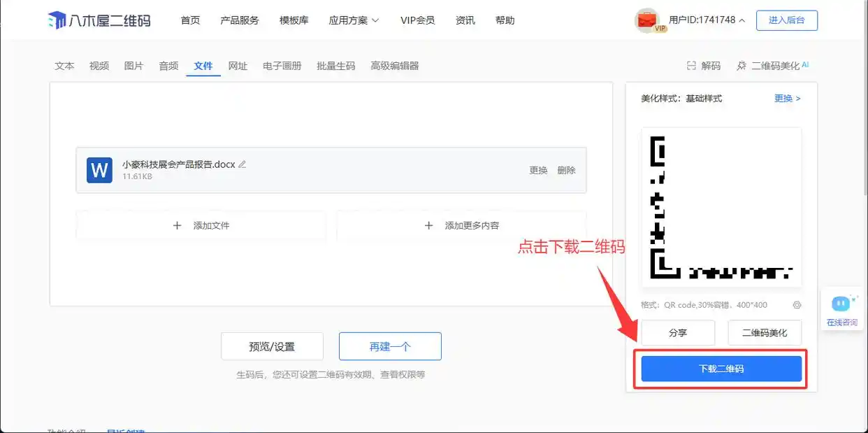
Task: Switch to the 高级编辑器 tab
Action: pyautogui.click(x=395, y=66)
